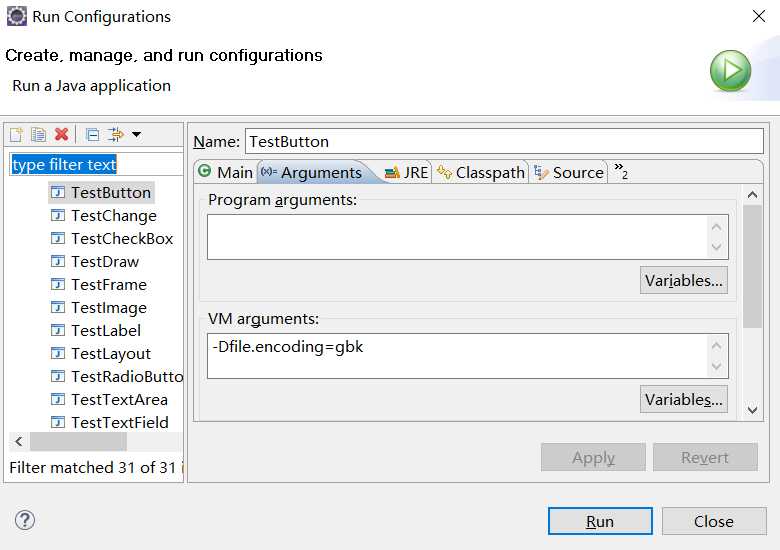Delete selected configuration with red X

coord(61,134)
